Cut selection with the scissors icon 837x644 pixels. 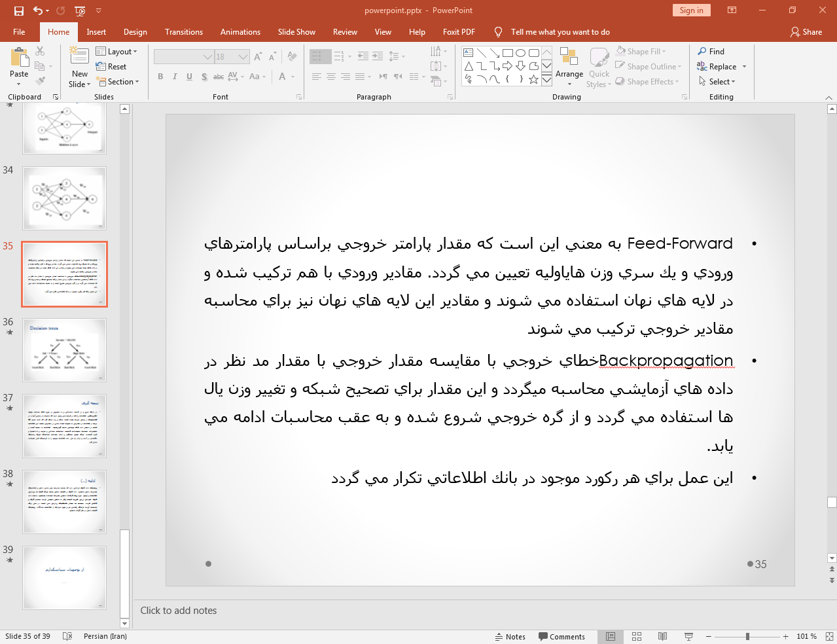40,51
